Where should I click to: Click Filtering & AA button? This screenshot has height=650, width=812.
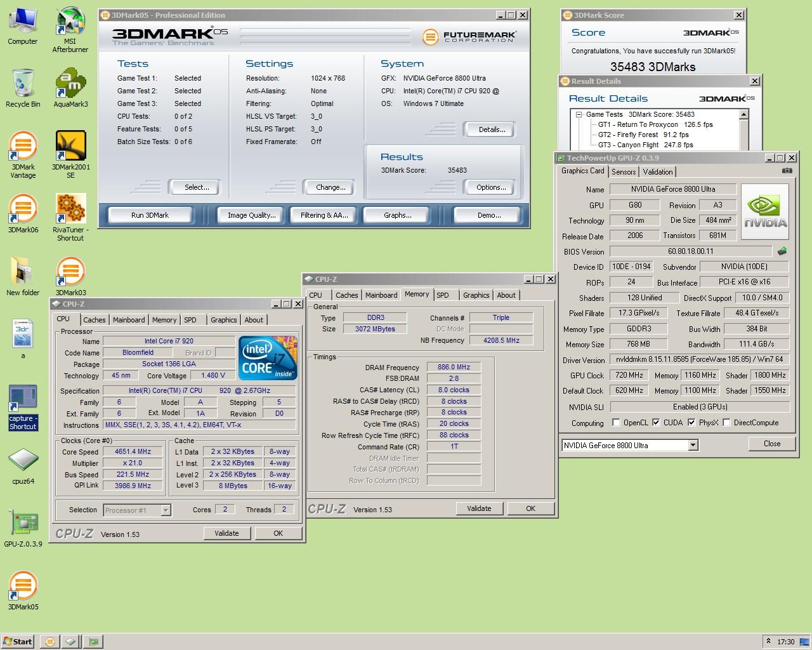[x=324, y=215]
